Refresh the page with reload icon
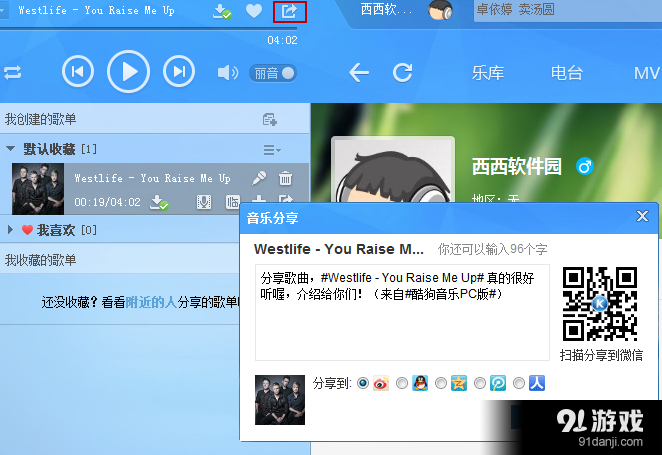The image size is (662, 455). pyautogui.click(x=402, y=73)
